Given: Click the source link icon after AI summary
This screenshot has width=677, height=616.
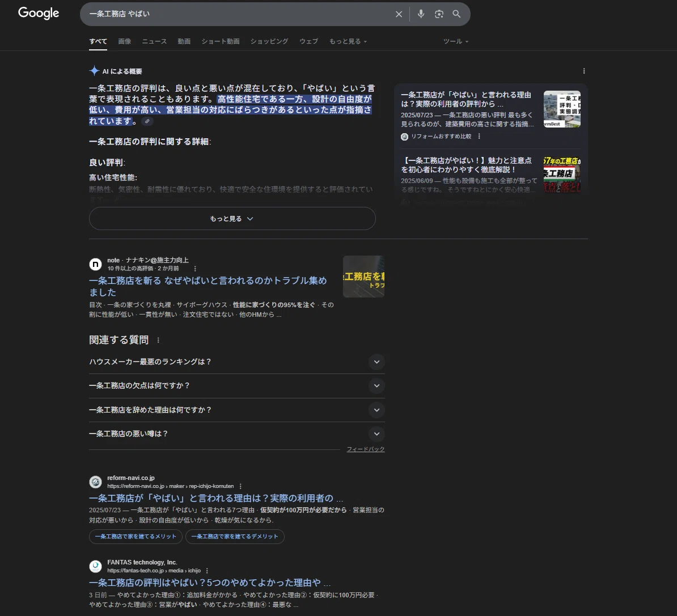Looking at the screenshot, I should coord(147,121).
